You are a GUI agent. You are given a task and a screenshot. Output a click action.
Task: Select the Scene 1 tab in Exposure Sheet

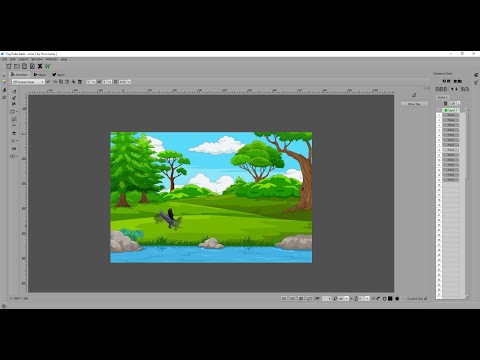point(442,97)
